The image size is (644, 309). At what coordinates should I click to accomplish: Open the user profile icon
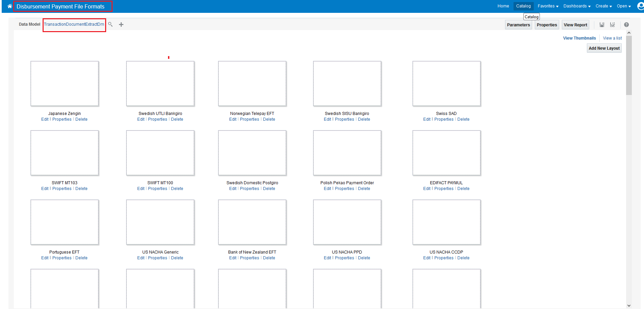pyautogui.click(x=640, y=6)
